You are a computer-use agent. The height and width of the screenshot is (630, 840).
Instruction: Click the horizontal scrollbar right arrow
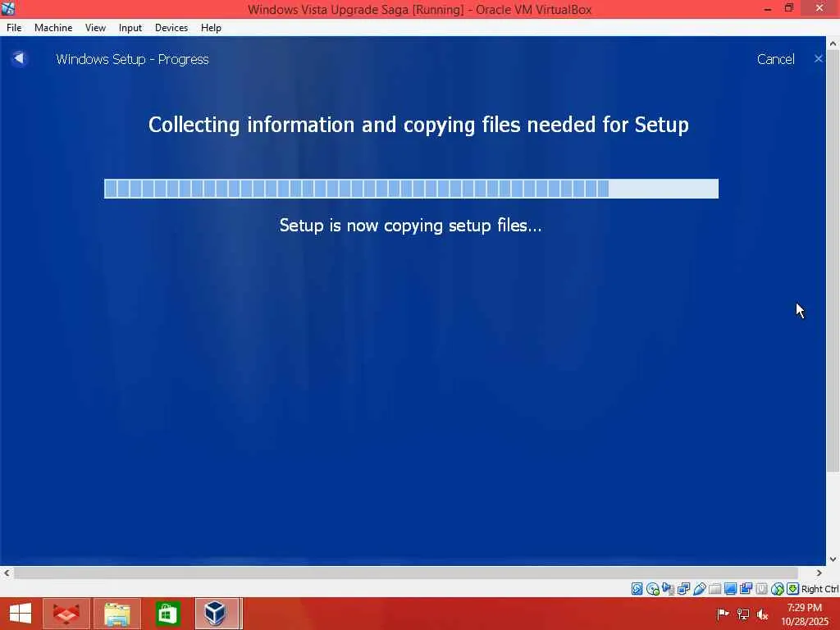[x=819, y=573]
